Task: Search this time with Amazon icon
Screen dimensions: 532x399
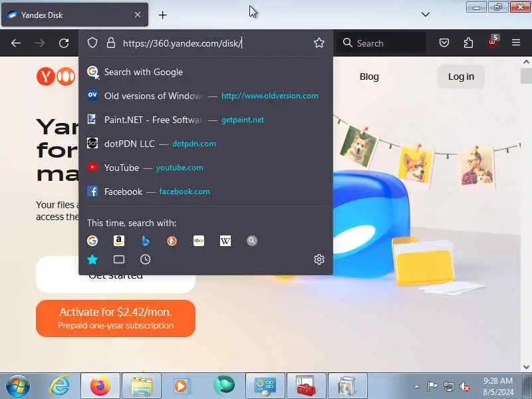Action: [119, 241]
